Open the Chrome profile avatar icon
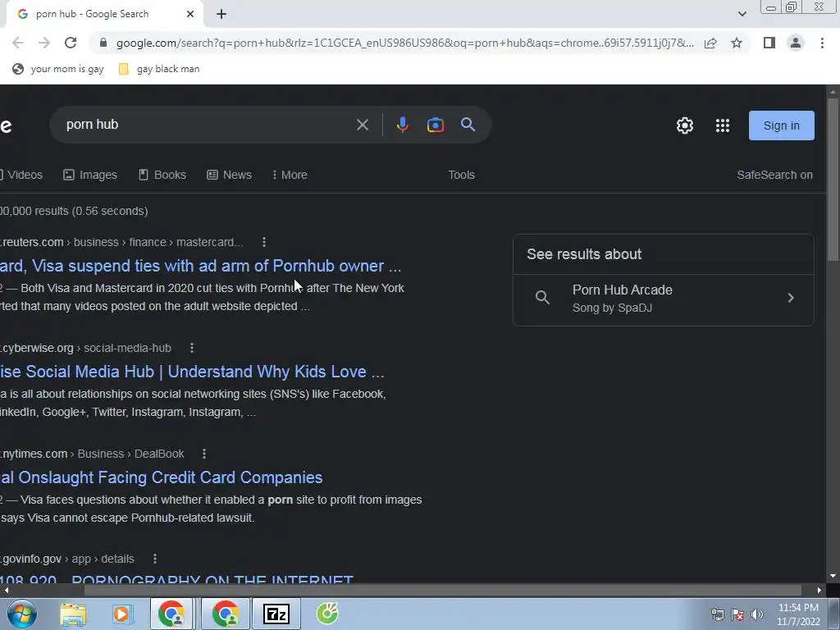 tap(796, 43)
